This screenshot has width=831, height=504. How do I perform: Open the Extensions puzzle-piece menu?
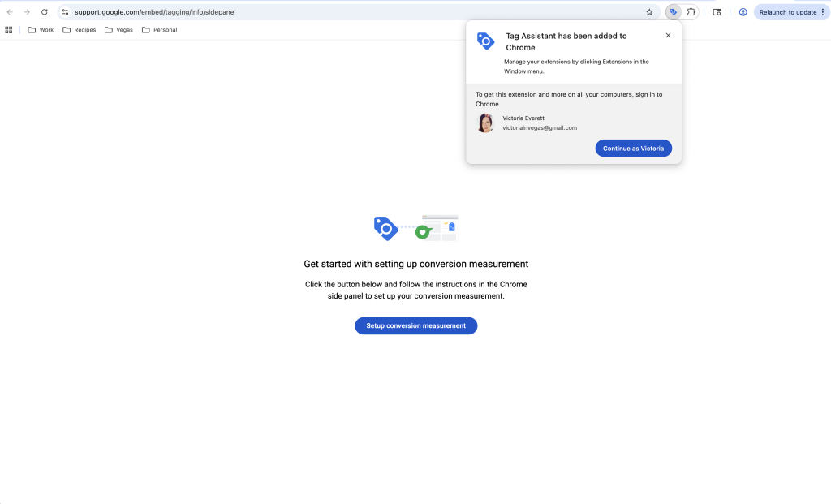coord(691,12)
